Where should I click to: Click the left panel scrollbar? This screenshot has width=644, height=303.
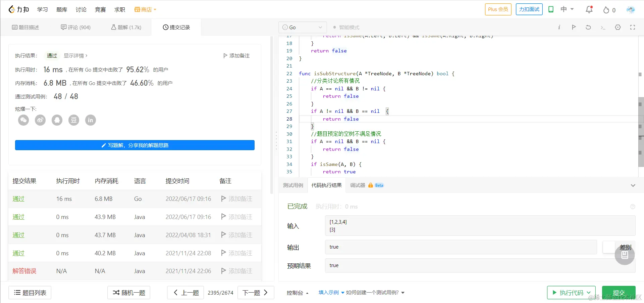(272, 115)
